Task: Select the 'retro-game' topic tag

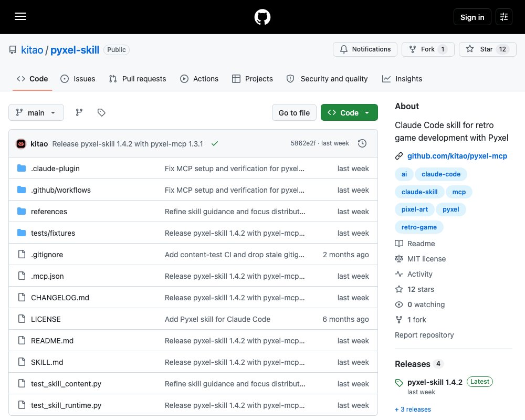Action: (x=419, y=227)
